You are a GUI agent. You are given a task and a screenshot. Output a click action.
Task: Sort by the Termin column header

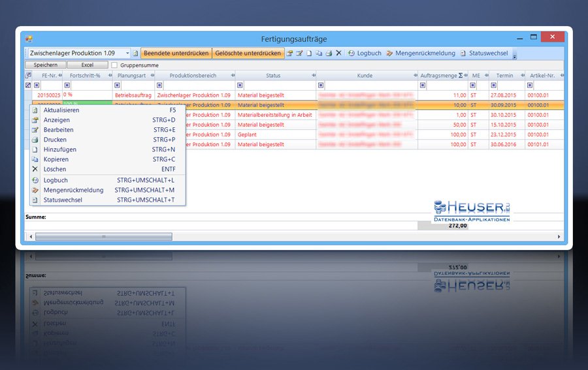[x=505, y=75]
